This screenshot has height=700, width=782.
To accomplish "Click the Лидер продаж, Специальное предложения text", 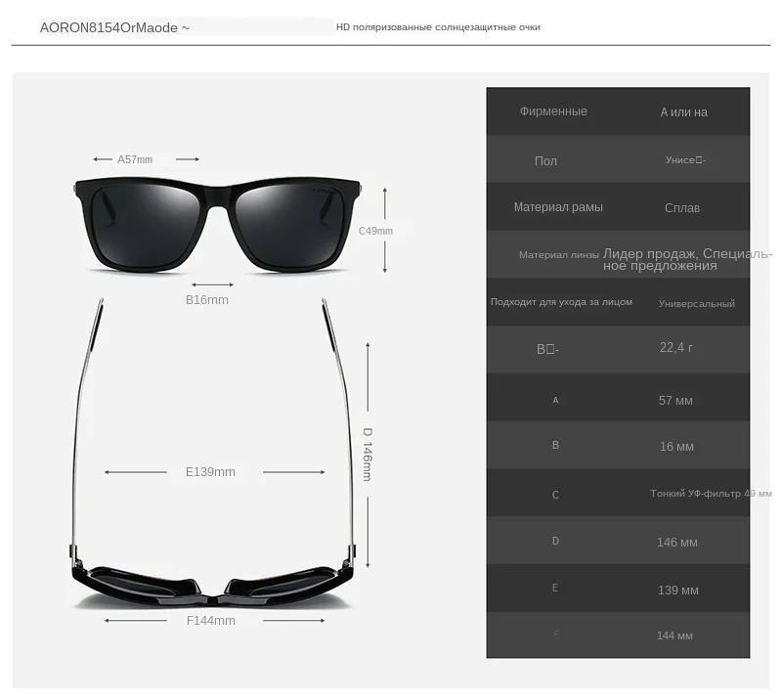I will [688, 259].
